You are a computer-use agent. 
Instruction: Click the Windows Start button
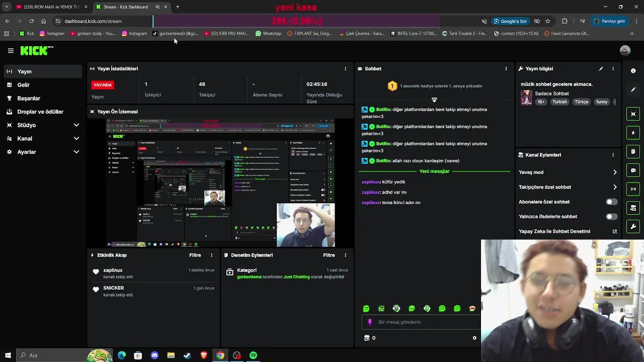[x=8, y=355]
